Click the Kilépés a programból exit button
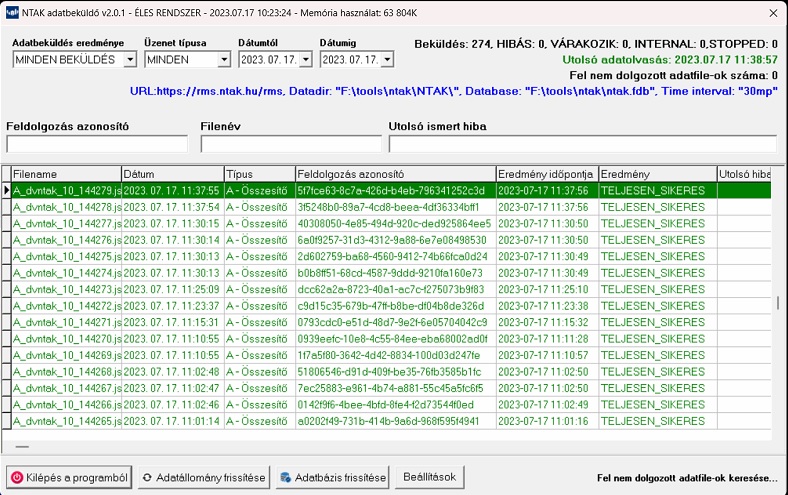 [69, 478]
